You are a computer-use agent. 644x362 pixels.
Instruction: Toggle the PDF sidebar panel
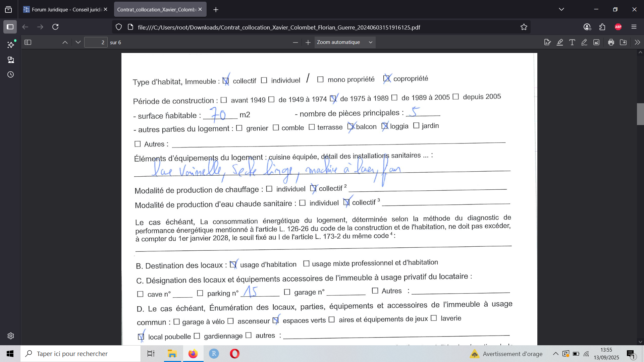pyautogui.click(x=28, y=42)
